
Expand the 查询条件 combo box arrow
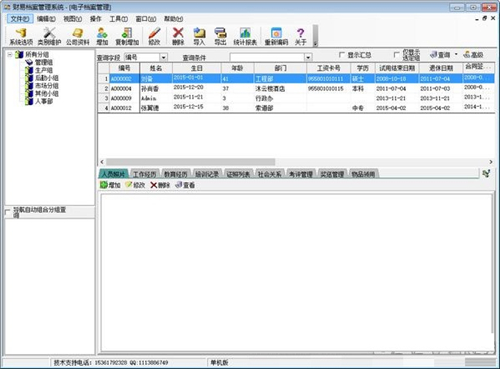[x=308, y=57]
